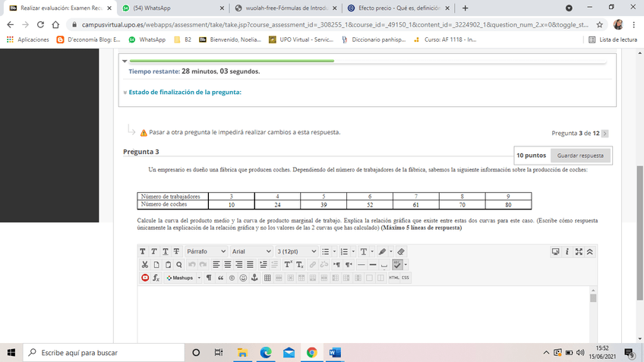Image resolution: width=644 pixels, height=362 pixels.
Task: Insert a table in the editor
Action: coord(267,278)
